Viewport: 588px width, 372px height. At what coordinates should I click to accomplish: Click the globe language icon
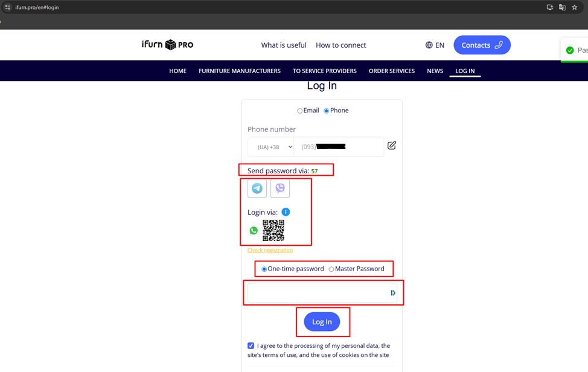(x=429, y=45)
